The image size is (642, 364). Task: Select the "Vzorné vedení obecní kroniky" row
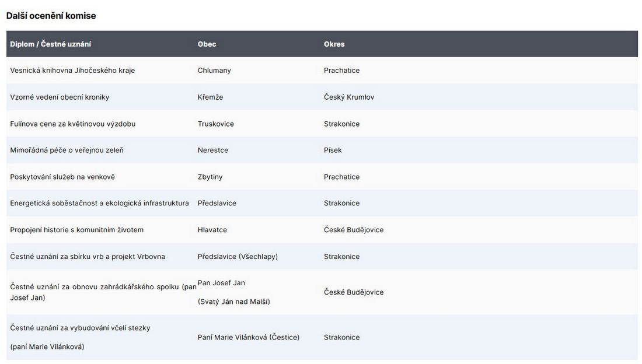(x=60, y=97)
